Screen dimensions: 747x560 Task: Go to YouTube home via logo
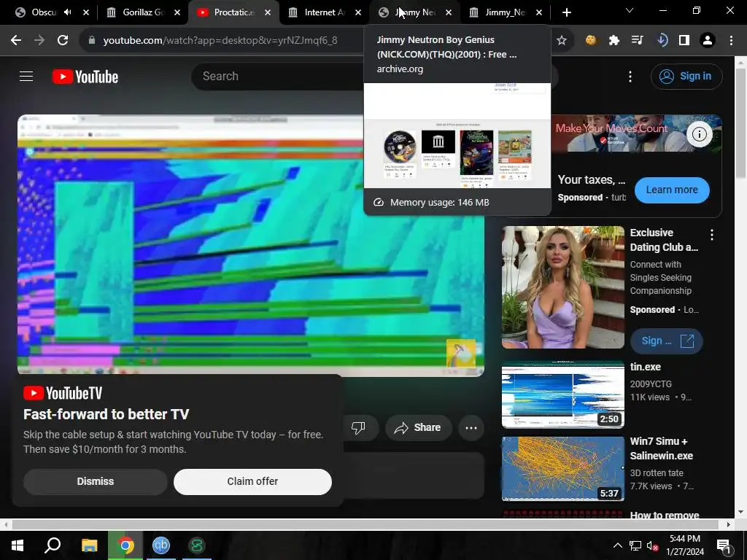click(85, 77)
